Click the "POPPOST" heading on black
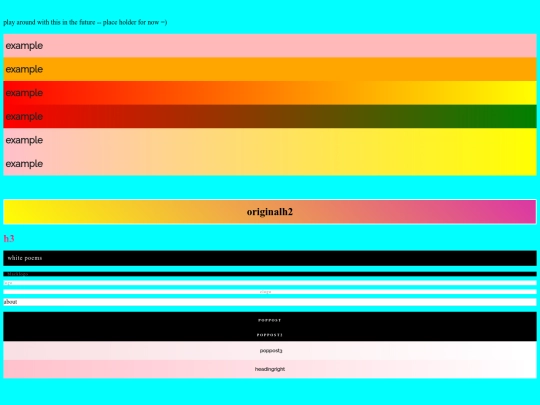The width and height of the screenshot is (540, 405). coord(270,320)
